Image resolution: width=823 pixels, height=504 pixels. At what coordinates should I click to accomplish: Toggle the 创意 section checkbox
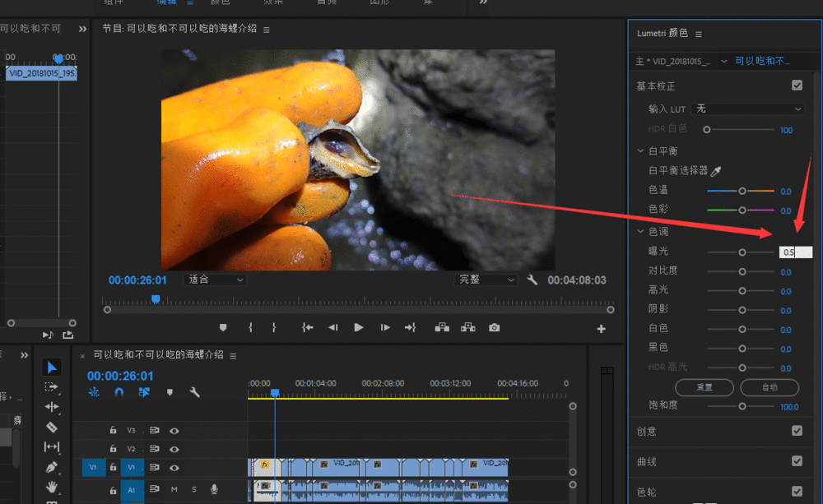[x=797, y=431]
